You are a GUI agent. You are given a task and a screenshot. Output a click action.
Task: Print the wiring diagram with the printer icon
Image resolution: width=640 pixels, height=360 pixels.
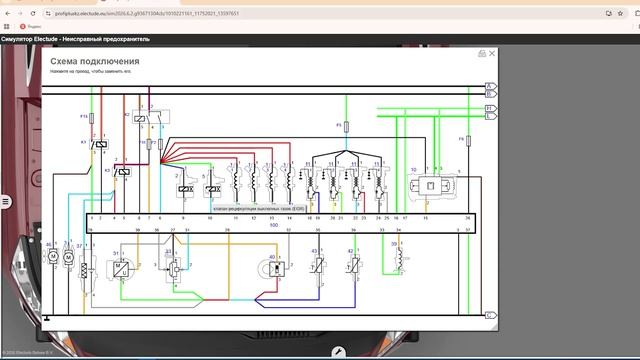482,53
